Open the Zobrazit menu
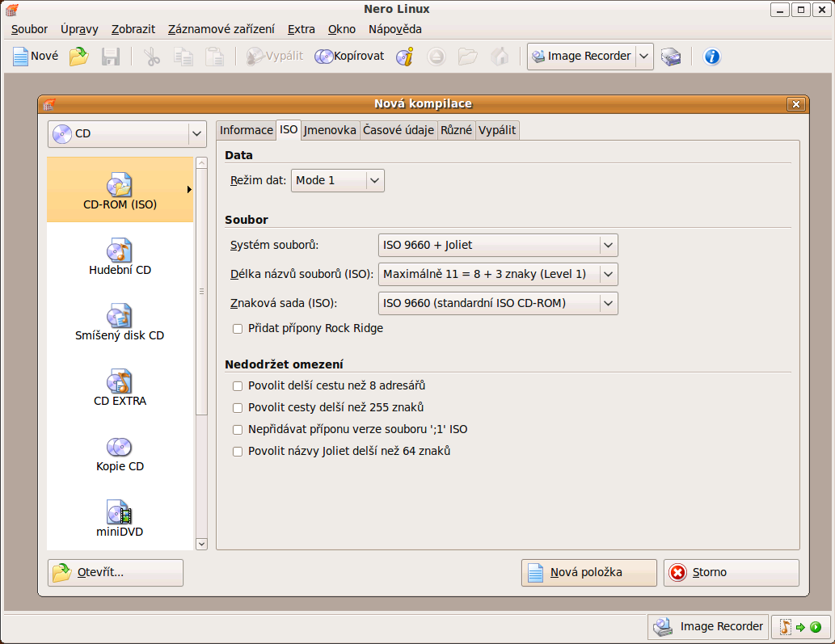This screenshot has height=644, width=835. pos(133,29)
